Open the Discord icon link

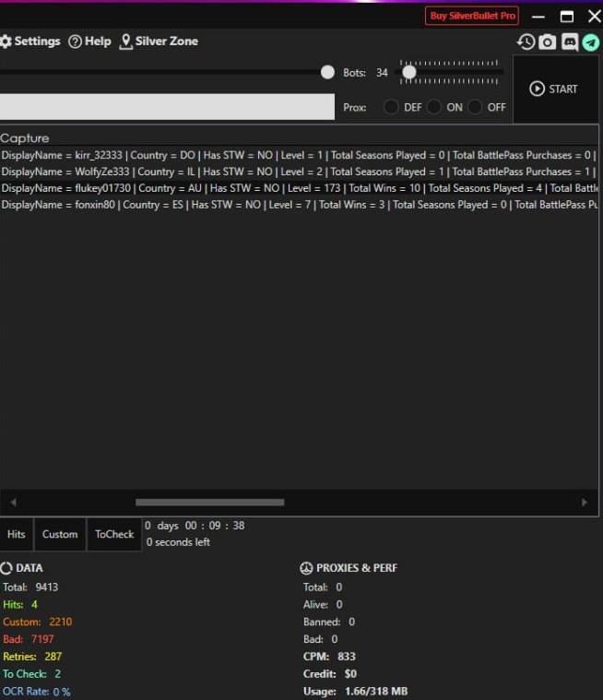click(570, 42)
